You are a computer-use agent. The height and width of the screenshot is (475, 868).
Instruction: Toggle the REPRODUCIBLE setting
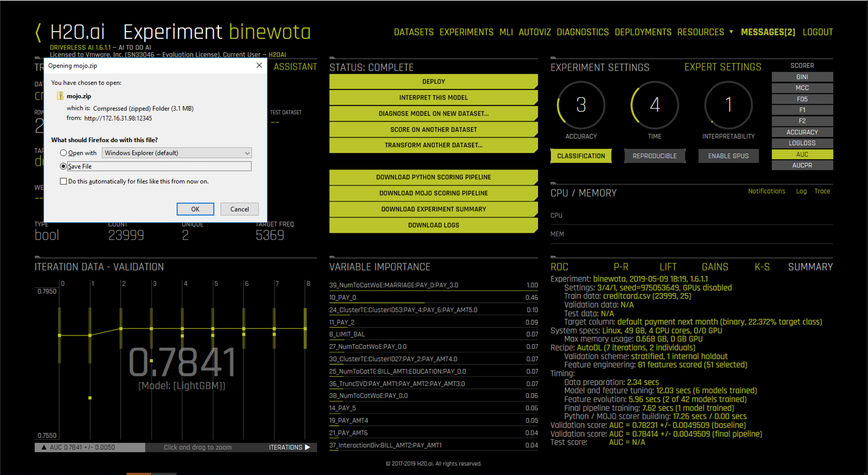(x=655, y=156)
